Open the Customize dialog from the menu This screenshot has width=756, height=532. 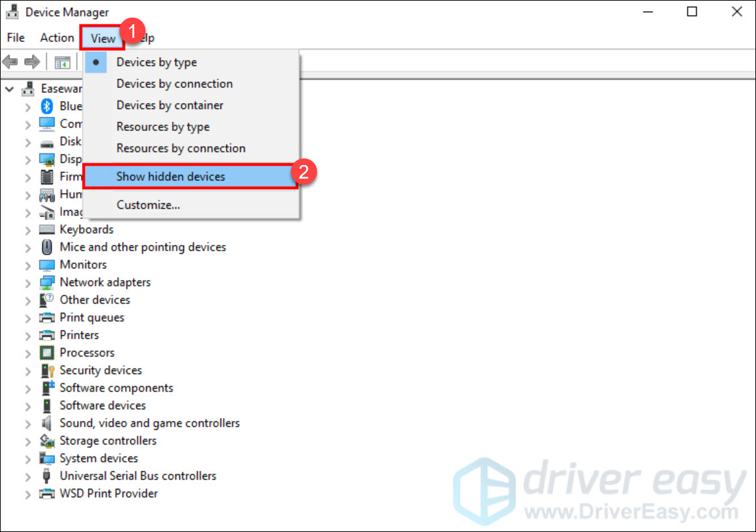(147, 204)
